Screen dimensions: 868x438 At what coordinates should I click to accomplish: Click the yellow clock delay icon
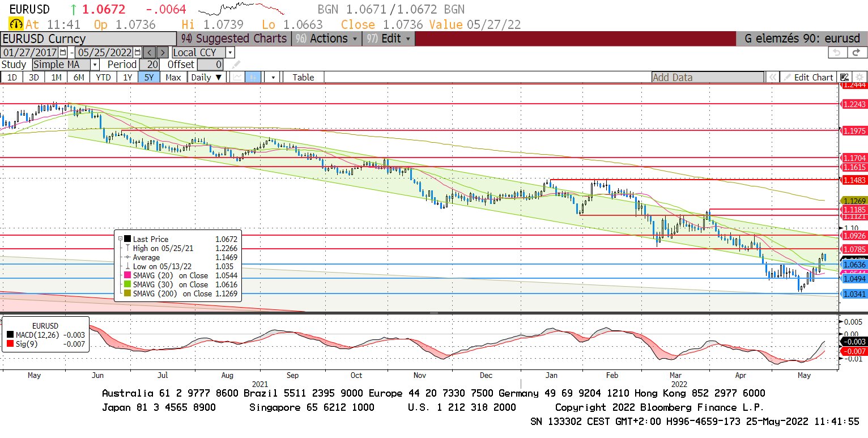(16, 24)
